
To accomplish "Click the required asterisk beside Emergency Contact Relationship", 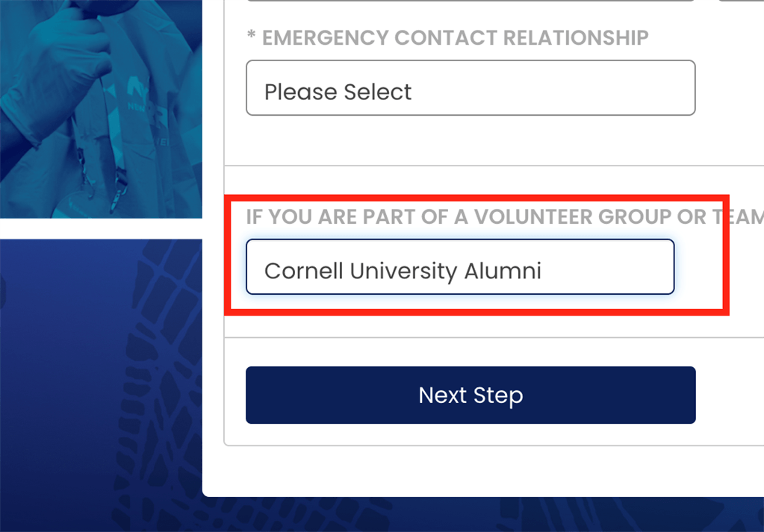I will pos(251,34).
